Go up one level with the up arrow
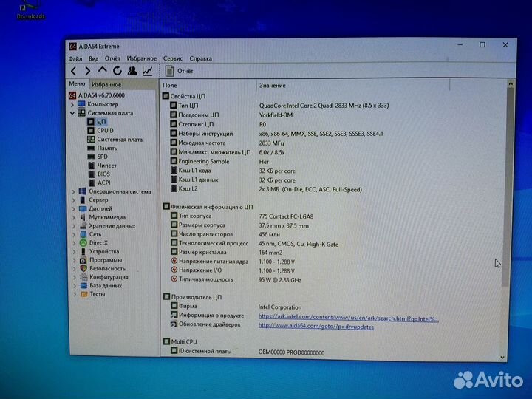The height and width of the screenshot is (399, 532). click(x=103, y=70)
